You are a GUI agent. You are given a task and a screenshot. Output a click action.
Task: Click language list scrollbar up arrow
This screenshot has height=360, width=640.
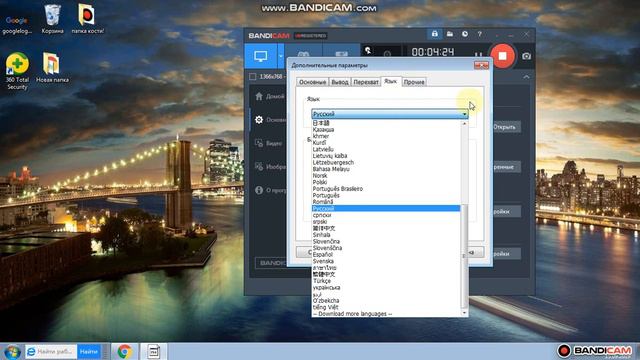pyautogui.click(x=464, y=123)
